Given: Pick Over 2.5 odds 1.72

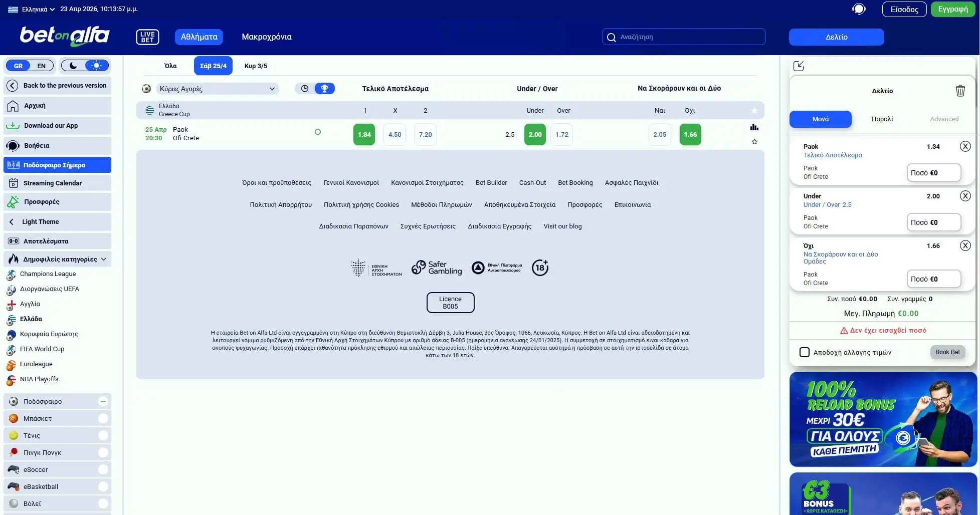Looking at the screenshot, I should pos(562,134).
